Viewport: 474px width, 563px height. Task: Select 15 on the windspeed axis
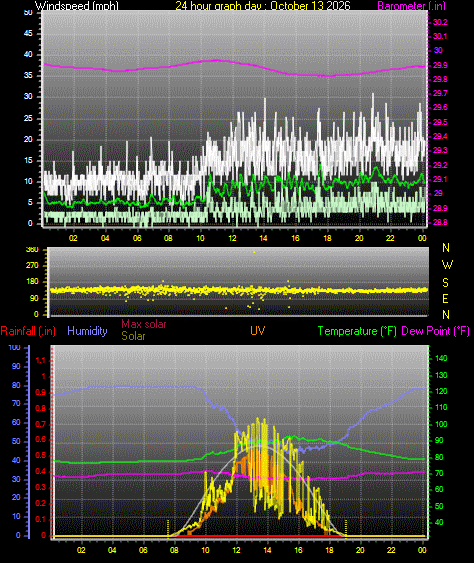tap(28, 160)
